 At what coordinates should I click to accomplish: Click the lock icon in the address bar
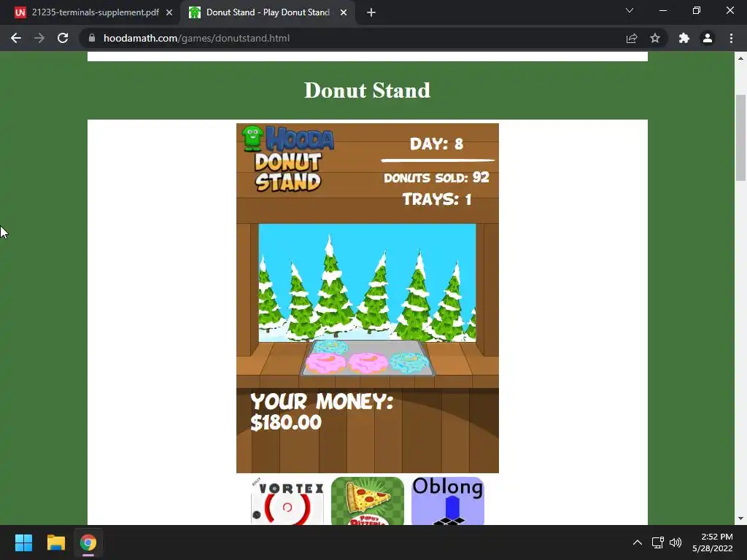(x=92, y=38)
